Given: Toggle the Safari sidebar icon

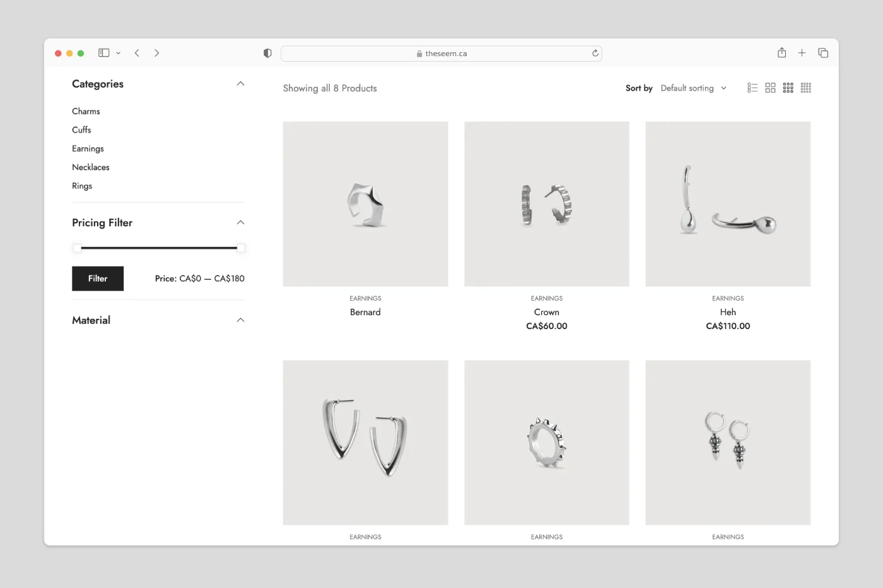Looking at the screenshot, I should tap(104, 53).
